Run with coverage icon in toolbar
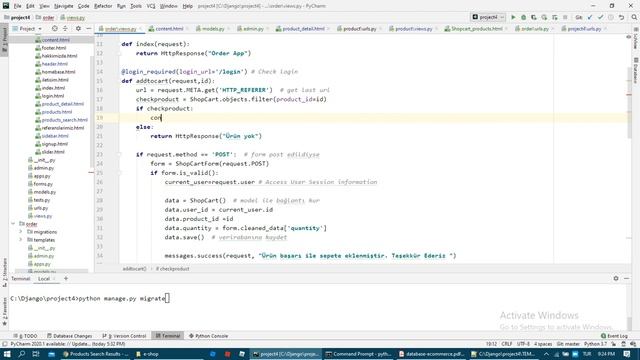The height and width of the screenshot is (360, 640). tap(533, 18)
